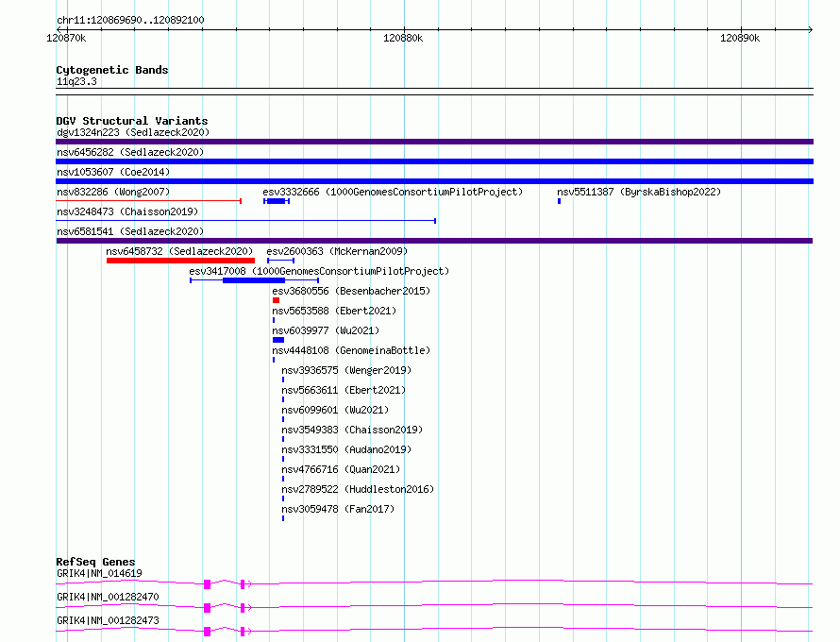Click the small blue nsv5511387 variant mark
This screenshot has height=642, width=840.
pyautogui.click(x=560, y=201)
